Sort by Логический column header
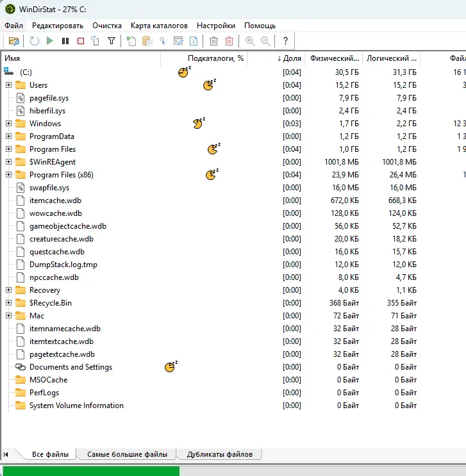466x476 pixels. (391, 58)
